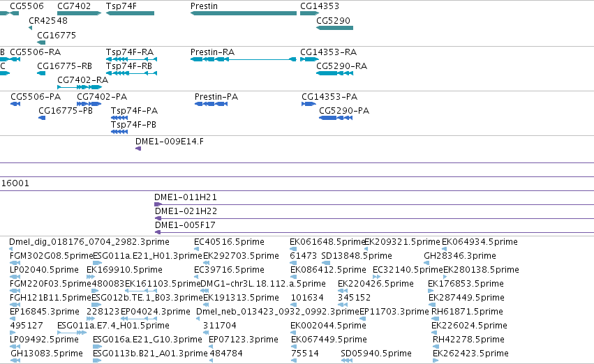Click the DMG1-chr3L.18.112.a.5prime label

[263, 284]
